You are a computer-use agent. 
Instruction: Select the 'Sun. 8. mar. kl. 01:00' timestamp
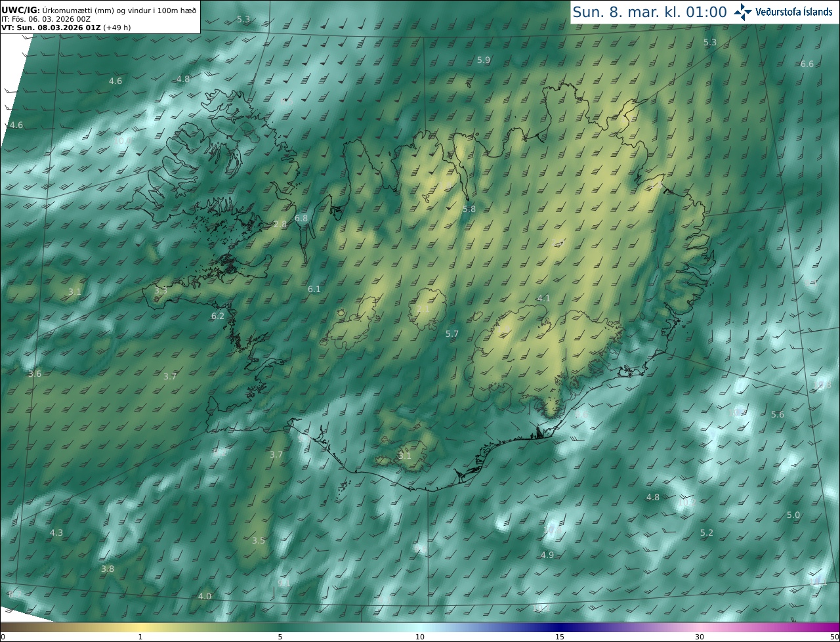[650, 12]
